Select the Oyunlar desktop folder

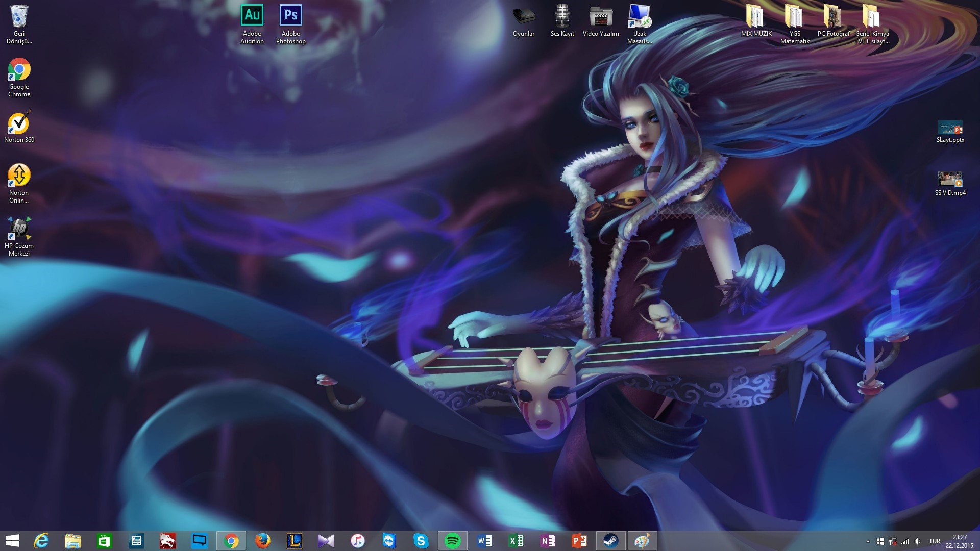tap(524, 21)
